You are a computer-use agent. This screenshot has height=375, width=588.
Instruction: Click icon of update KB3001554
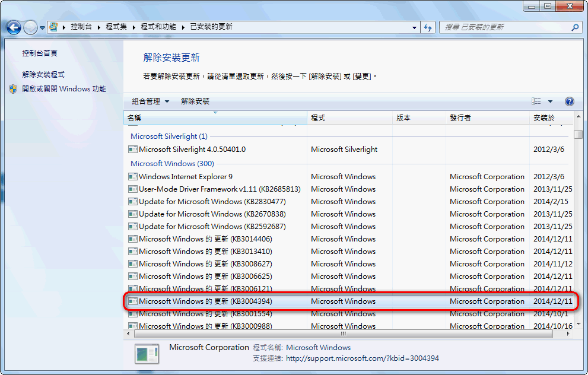(x=133, y=313)
